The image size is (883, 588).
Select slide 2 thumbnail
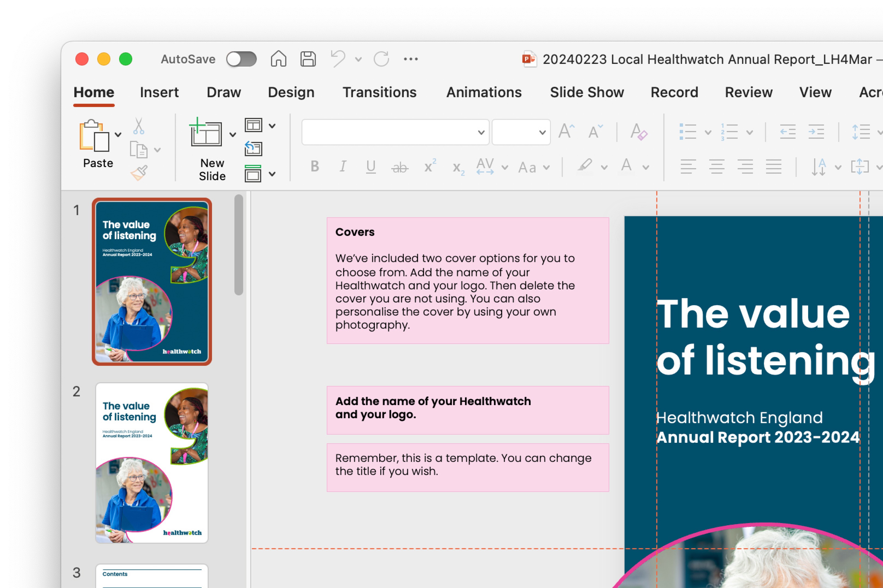[152, 463]
